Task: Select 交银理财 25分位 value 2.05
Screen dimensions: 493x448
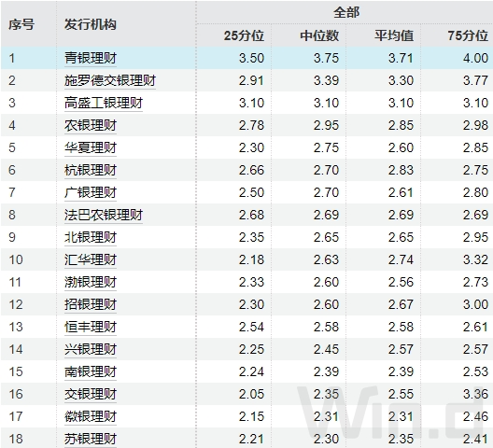Action: (251, 394)
